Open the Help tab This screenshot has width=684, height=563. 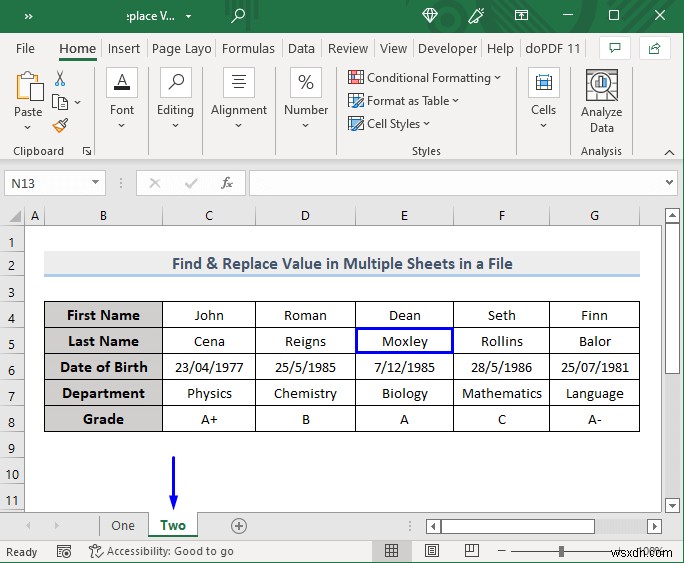click(x=500, y=48)
